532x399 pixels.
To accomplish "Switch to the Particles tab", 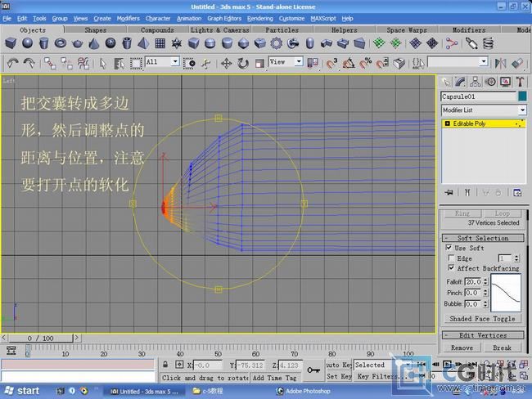I will (282, 29).
